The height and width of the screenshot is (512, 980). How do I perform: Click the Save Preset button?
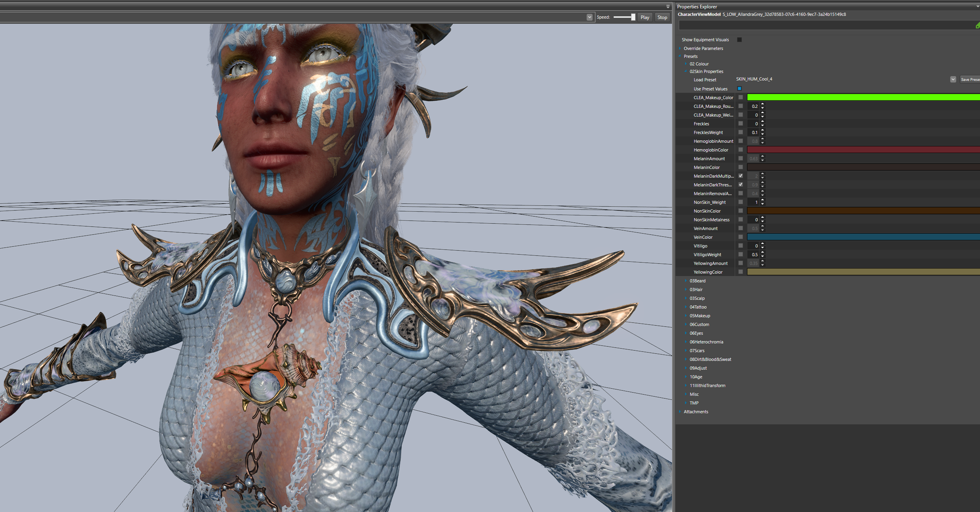click(970, 79)
